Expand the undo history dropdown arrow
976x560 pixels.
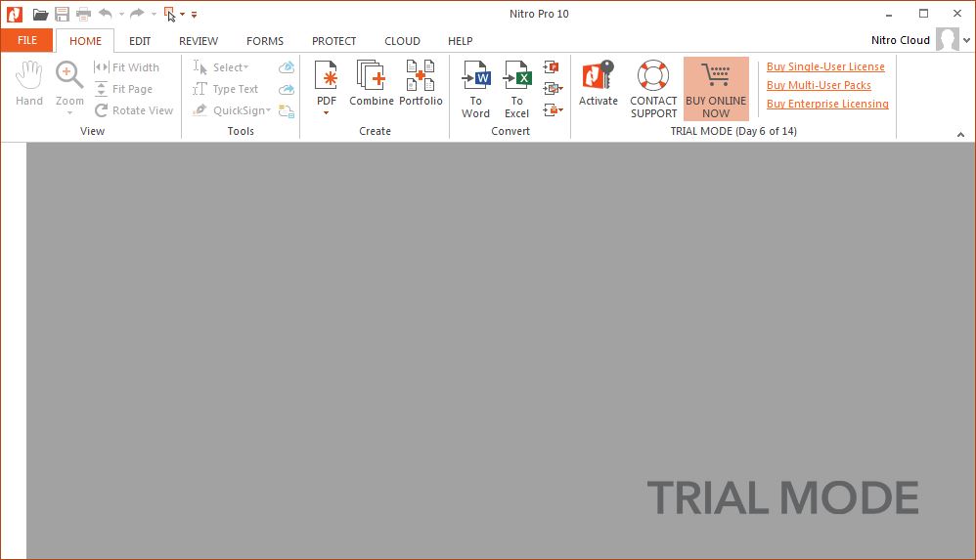[x=121, y=14]
